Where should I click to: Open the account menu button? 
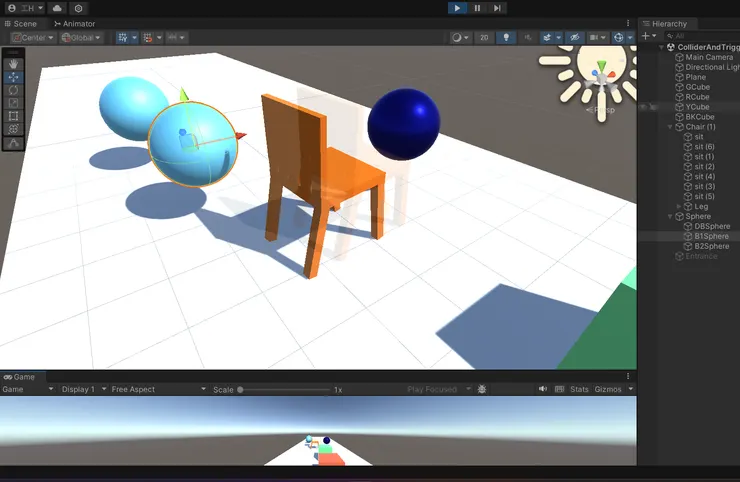[25, 8]
